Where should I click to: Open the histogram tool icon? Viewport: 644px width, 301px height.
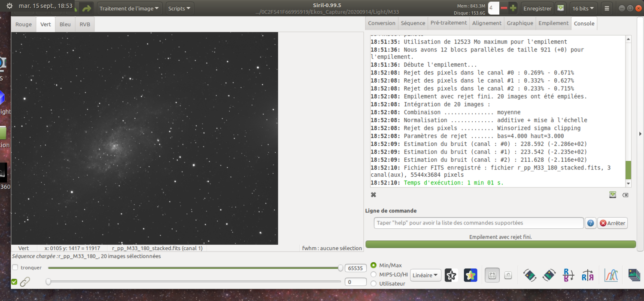[x=611, y=275]
